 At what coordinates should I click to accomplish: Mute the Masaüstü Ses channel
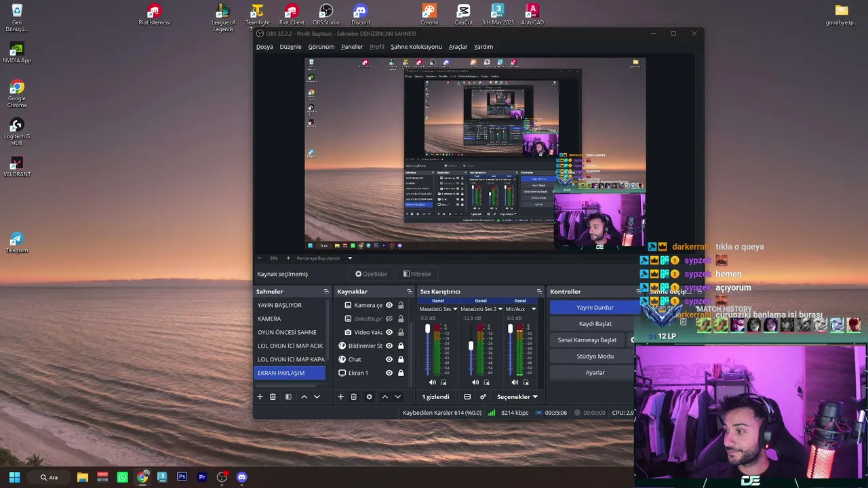coord(433,382)
